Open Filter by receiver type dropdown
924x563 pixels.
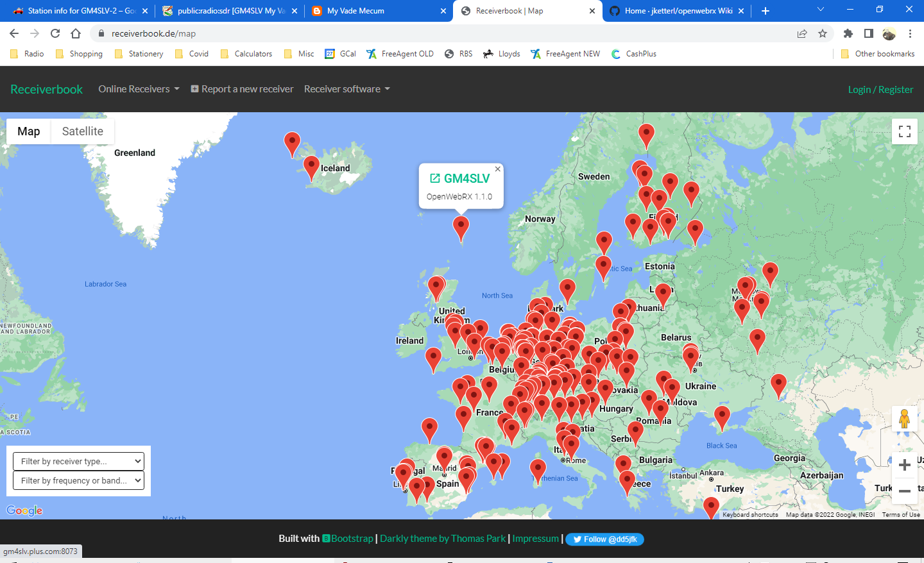click(78, 461)
